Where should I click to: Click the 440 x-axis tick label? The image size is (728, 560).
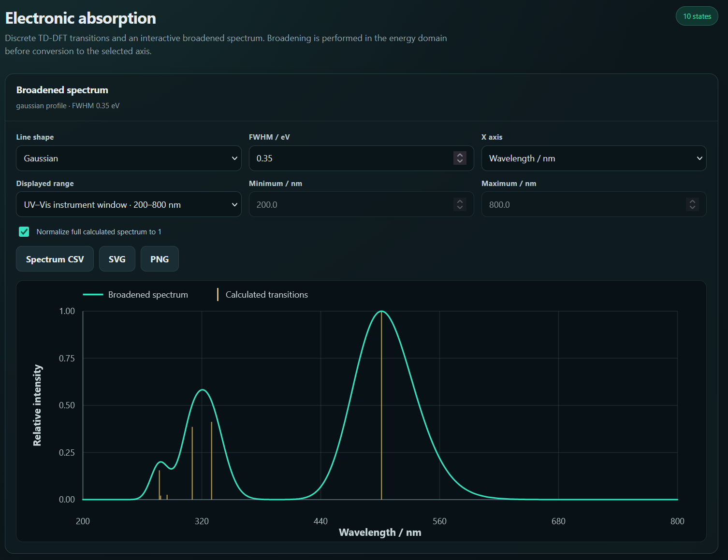320,521
